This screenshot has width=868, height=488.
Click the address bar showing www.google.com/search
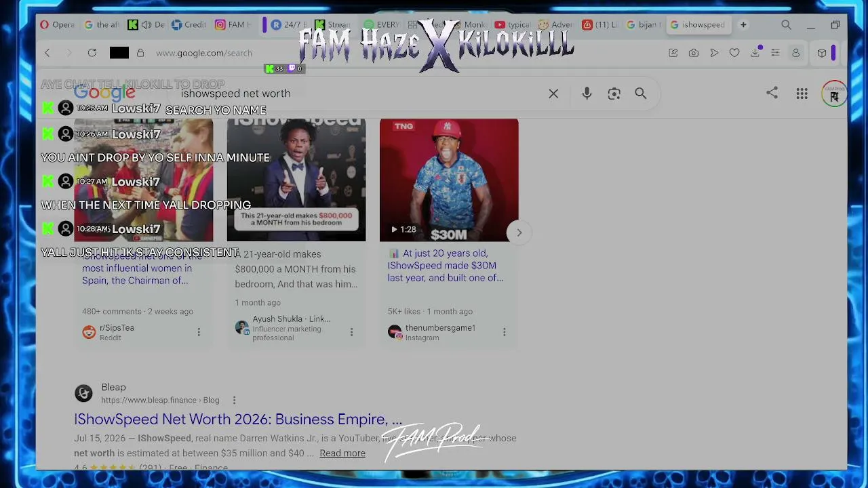click(204, 53)
